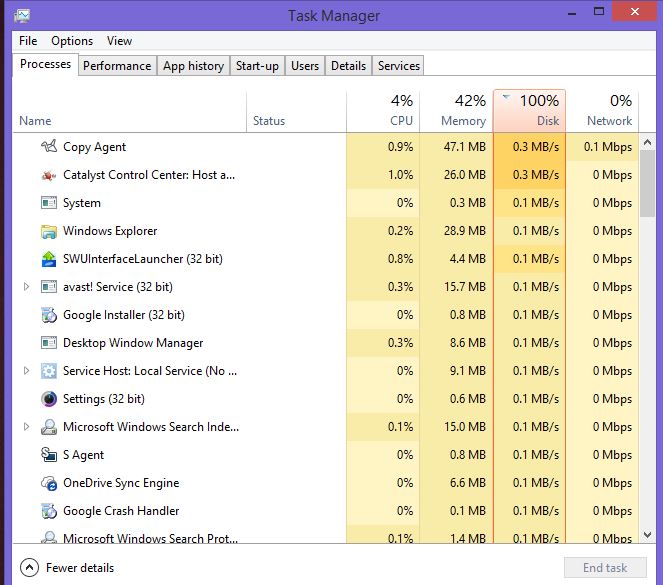
Task: Click the vertical scrollbar thumb
Action: [647, 184]
